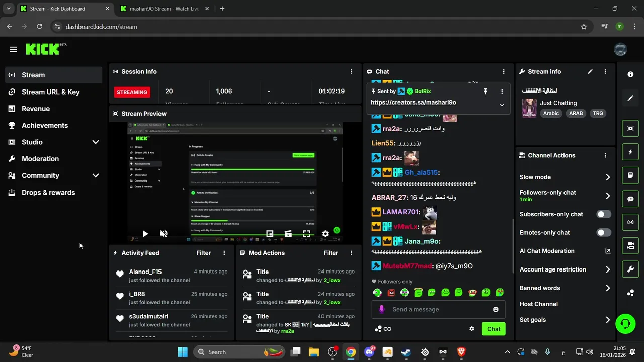Enter fullscreen on the stream preview
This screenshot has width=644, height=362.
tap(306, 234)
